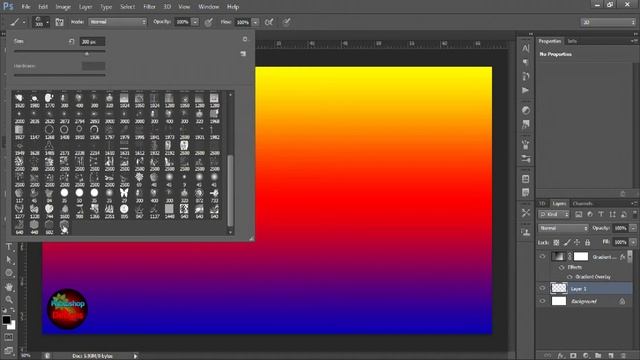
Task: Select the Layer 1 thumbnail
Action: (x=559, y=288)
